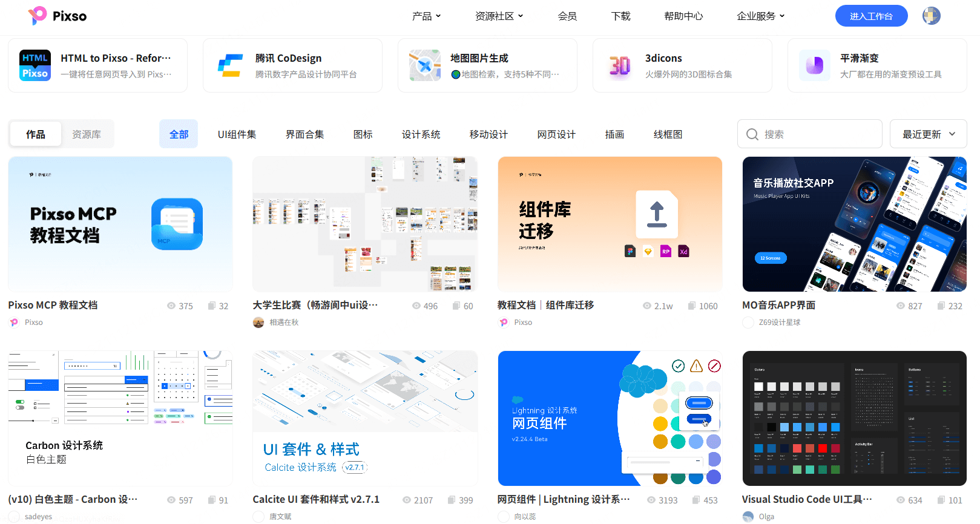This screenshot has width=980, height=524.
Task: Open the MO音乐APP界面 title link
Action: pos(779,306)
